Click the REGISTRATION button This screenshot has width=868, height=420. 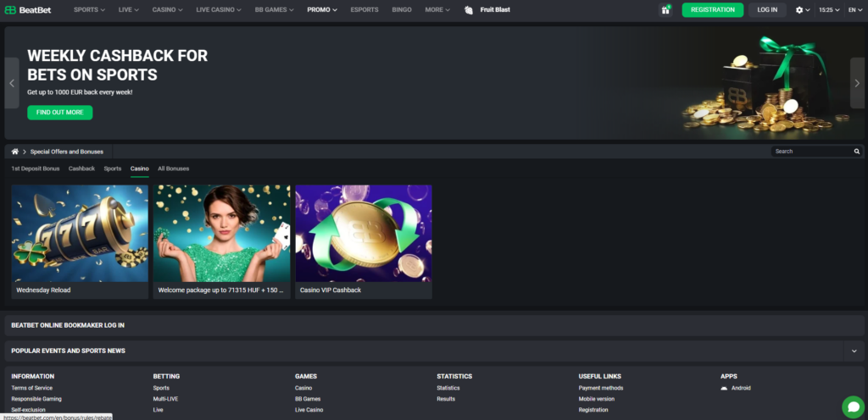(x=712, y=10)
